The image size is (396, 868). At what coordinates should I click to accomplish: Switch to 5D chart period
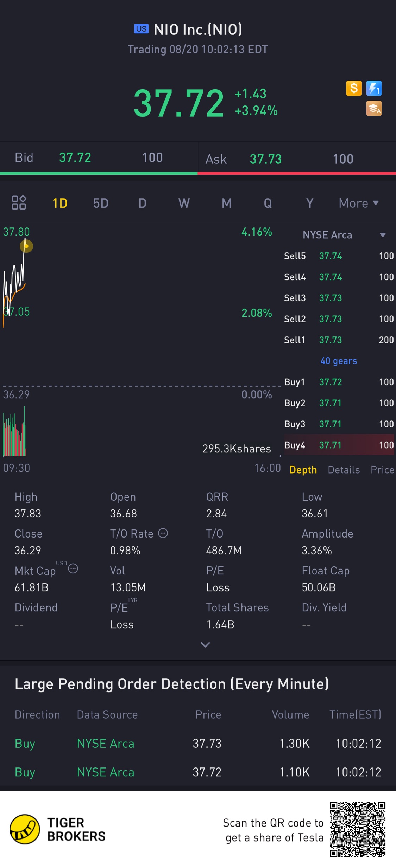coord(101,203)
